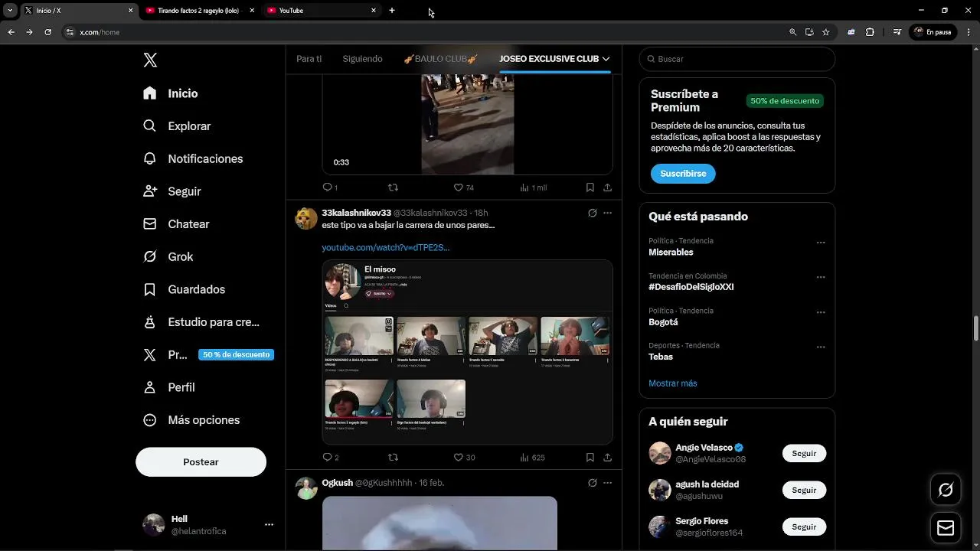Open the youtube.com/watch link in the post

coord(385,248)
